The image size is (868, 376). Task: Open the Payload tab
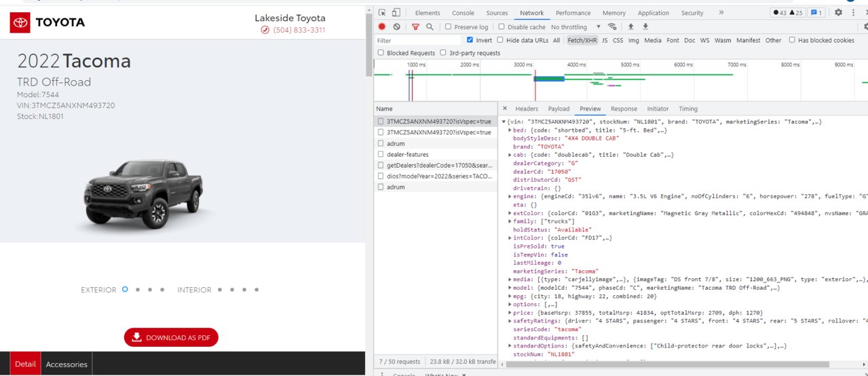(x=559, y=109)
